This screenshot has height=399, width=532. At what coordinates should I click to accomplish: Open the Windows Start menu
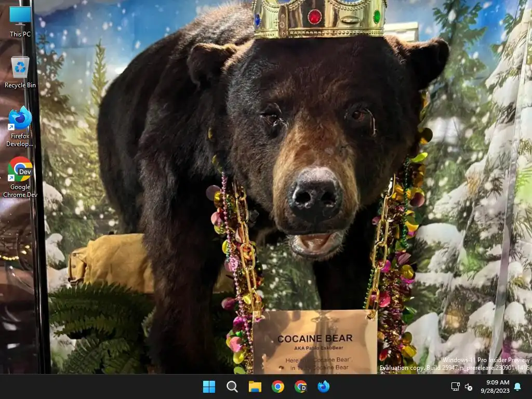pos(209,387)
